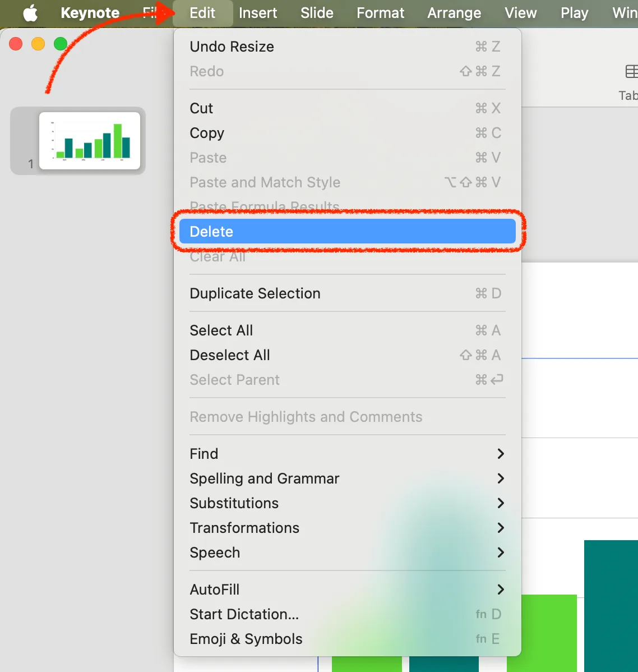Close the Edit menu in menu bar
638x672 pixels.
[203, 13]
